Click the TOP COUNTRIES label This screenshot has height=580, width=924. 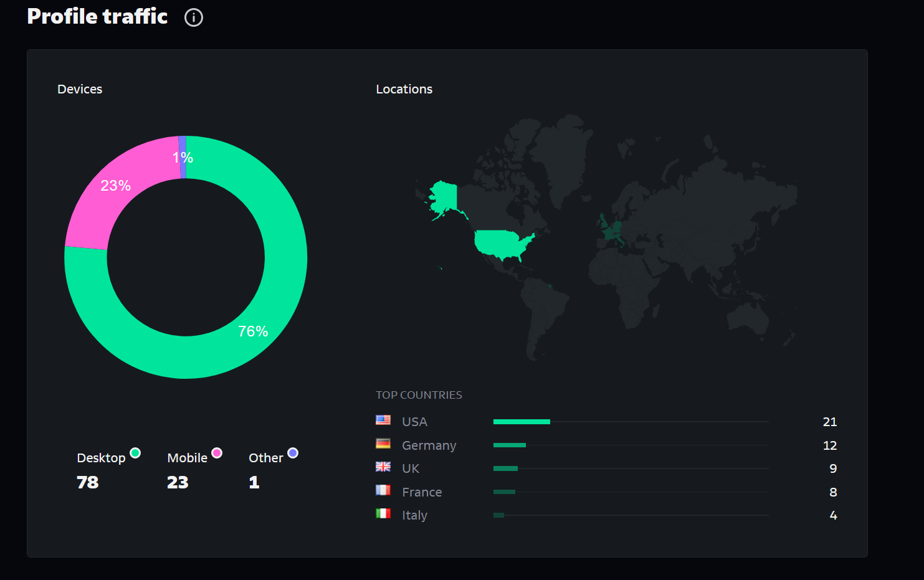[x=419, y=395]
